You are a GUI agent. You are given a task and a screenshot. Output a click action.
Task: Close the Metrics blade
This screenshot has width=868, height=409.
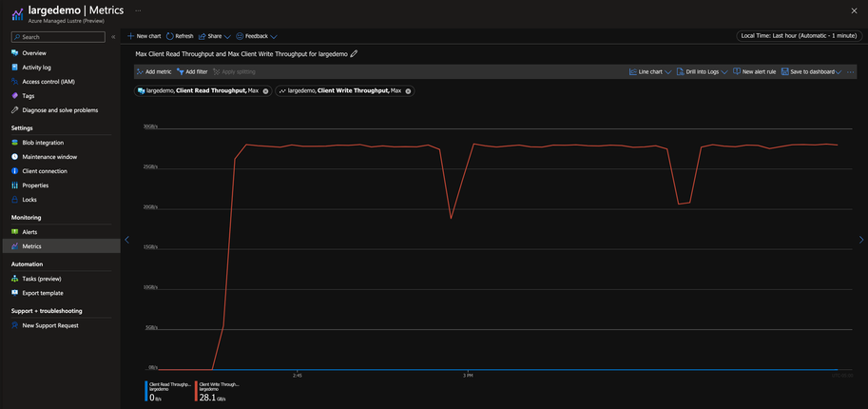tap(854, 10)
